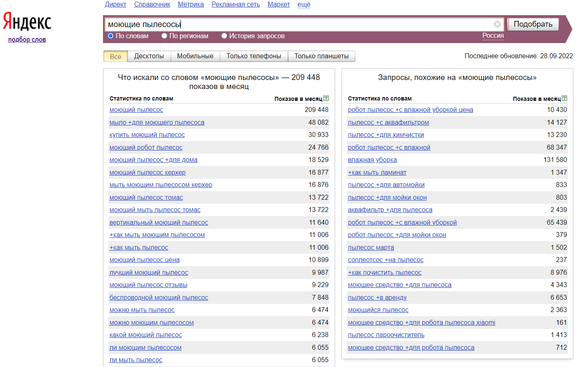Open the 'пылесос +с аквафильтром' query link

[388, 122]
